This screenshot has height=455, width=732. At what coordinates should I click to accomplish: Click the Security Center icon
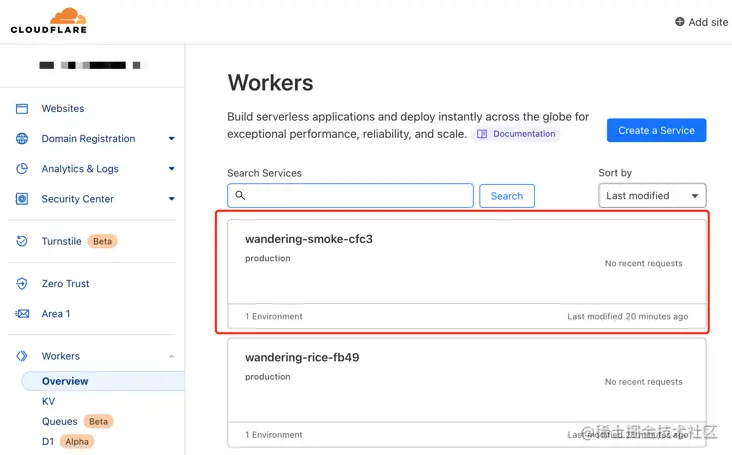pyautogui.click(x=22, y=199)
